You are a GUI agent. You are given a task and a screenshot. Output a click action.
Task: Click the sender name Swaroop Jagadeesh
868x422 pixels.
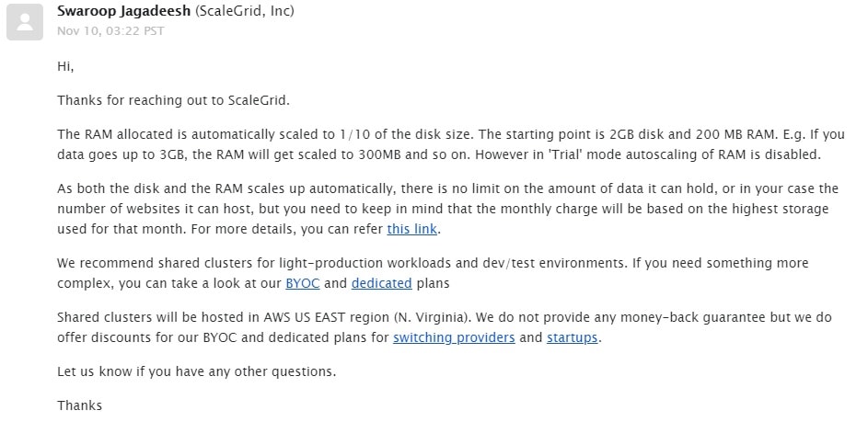[124, 10]
